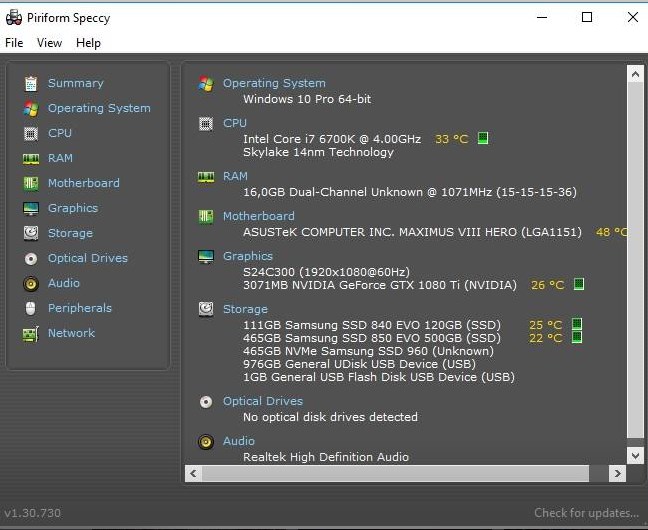
Task: Open the File menu
Action: pyautogui.click(x=14, y=43)
